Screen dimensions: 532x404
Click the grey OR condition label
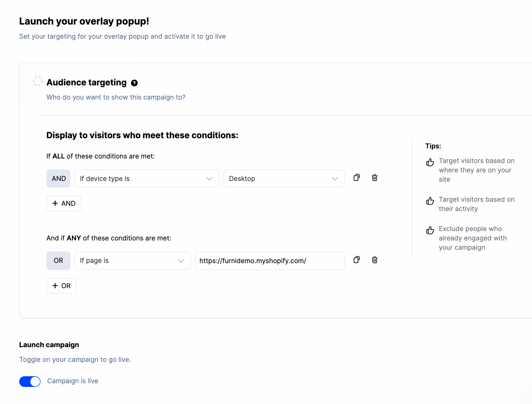[58, 261]
